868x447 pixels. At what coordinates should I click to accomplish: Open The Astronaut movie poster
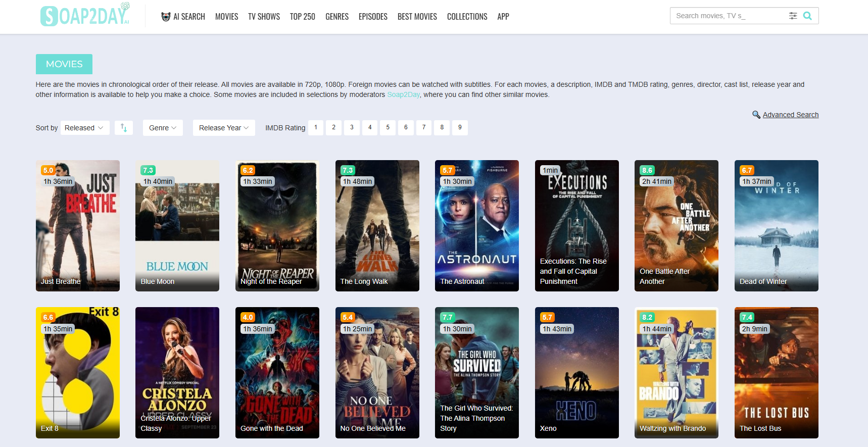[476, 225]
